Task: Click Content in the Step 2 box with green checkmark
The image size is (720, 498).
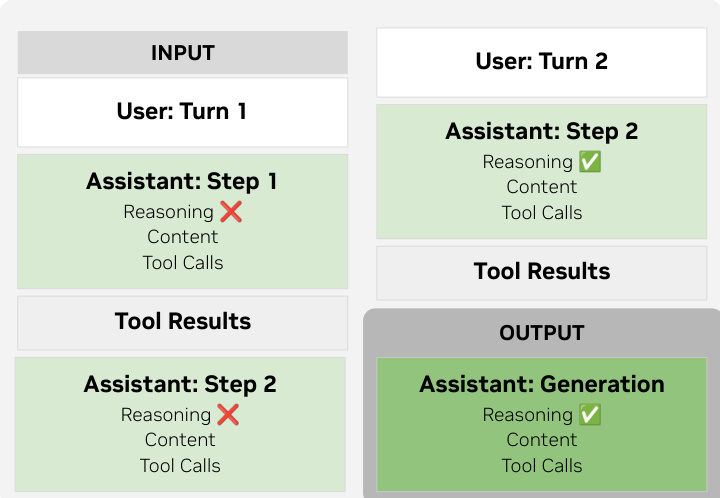Action: 541,187
